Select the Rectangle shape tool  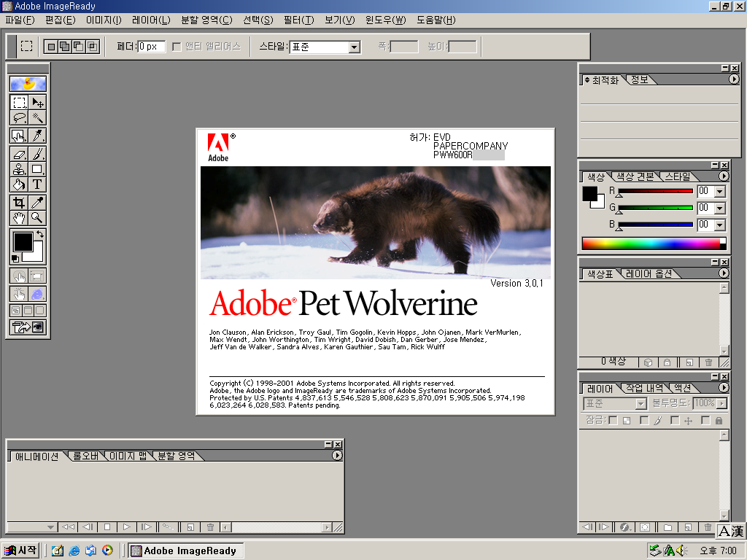[37, 169]
